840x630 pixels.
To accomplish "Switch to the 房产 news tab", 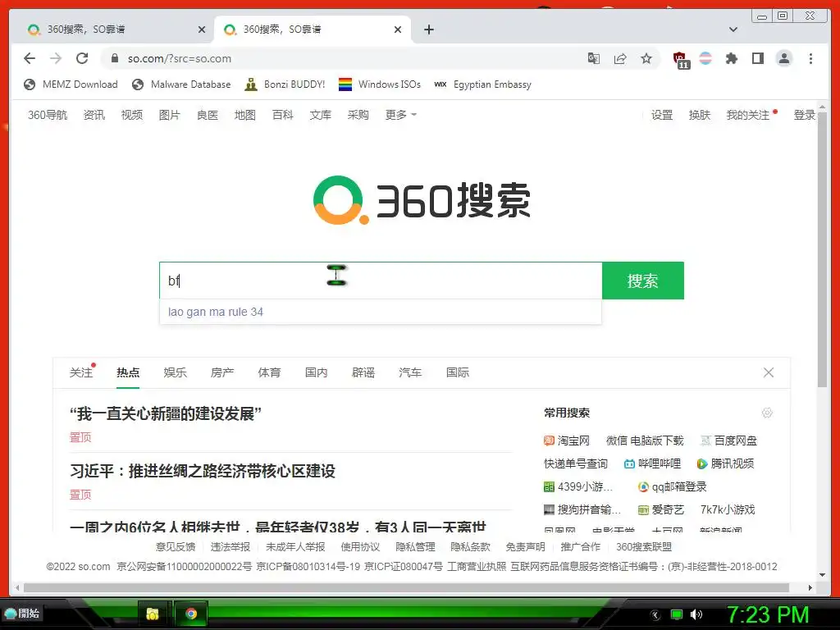I will point(222,372).
